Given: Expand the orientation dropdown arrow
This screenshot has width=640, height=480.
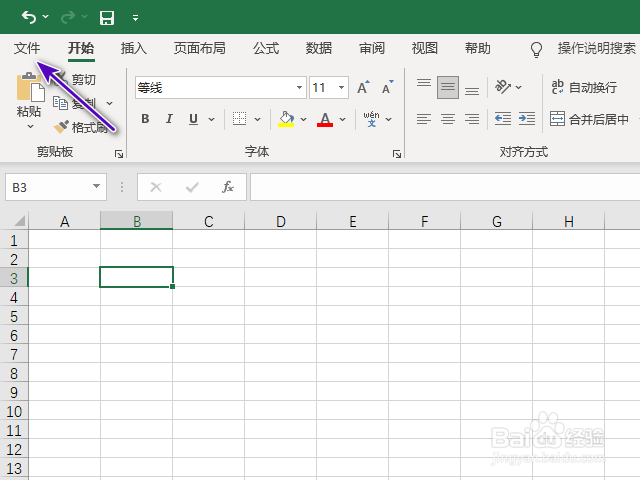Looking at the screenshot, I should pos(518,87).
